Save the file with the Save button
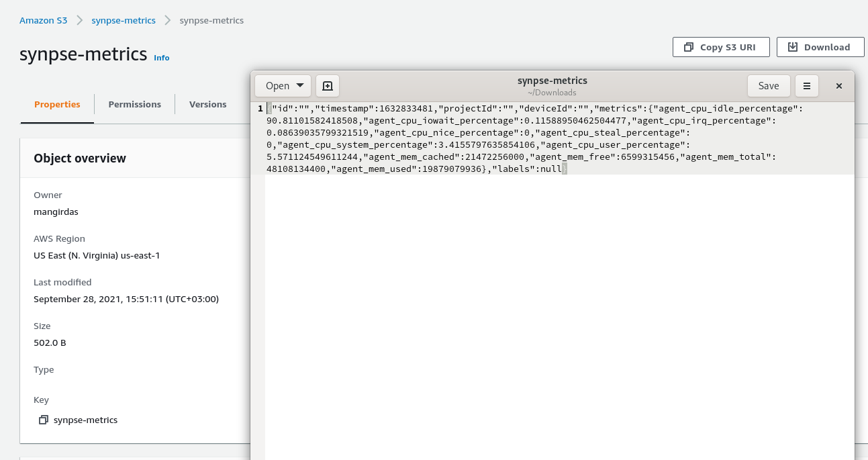868x460 pixels. pyautogui.click(x=769, y=86)
